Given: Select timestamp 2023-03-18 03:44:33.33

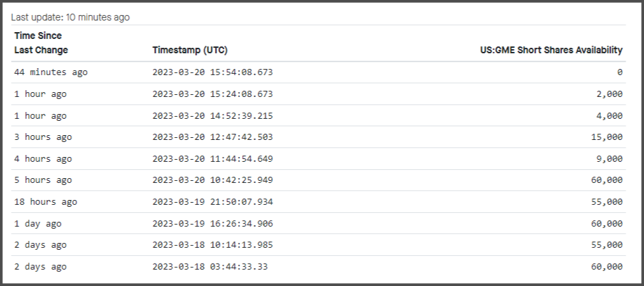Looking at the screenshot, I should (209, 267).
